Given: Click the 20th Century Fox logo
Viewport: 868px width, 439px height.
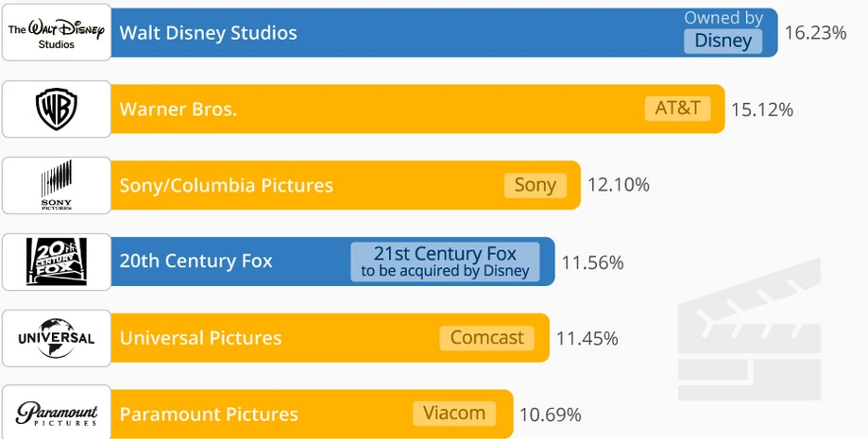Looking at the screenshot, I should pos(56,262).
